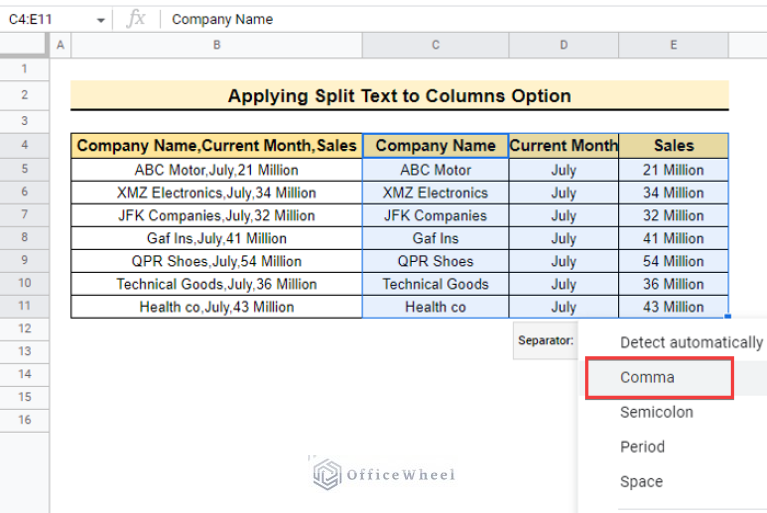
Task: Pick Period as the separator
Action: click(642, 447)
